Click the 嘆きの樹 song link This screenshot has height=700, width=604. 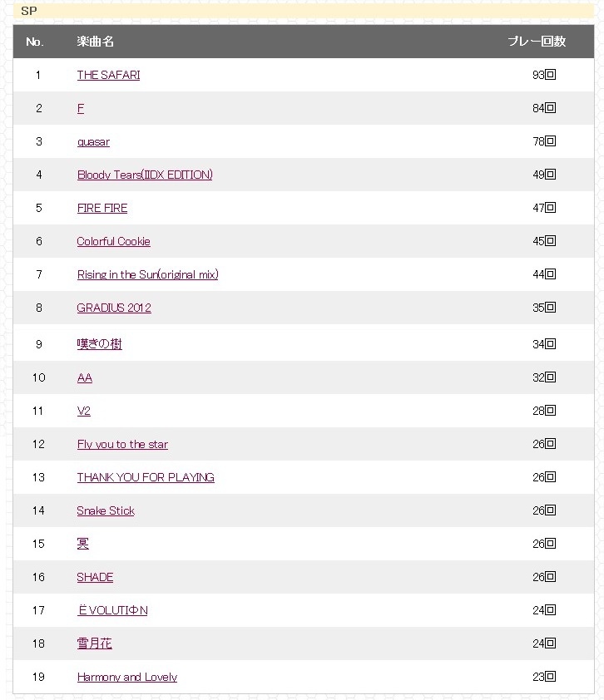click(99, 344)
